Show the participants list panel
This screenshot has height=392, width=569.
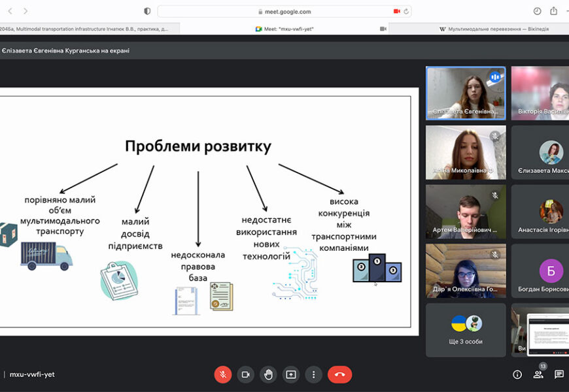(x=538, y=374)
